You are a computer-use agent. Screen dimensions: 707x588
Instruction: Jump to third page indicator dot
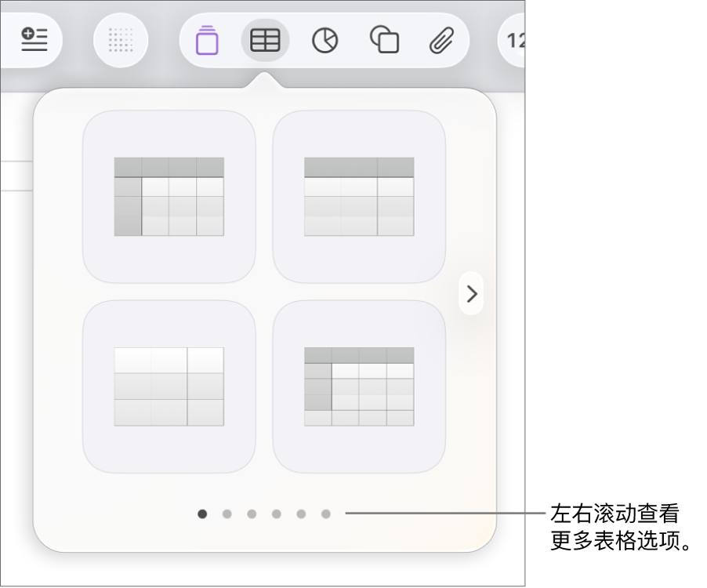click(252, 514)
